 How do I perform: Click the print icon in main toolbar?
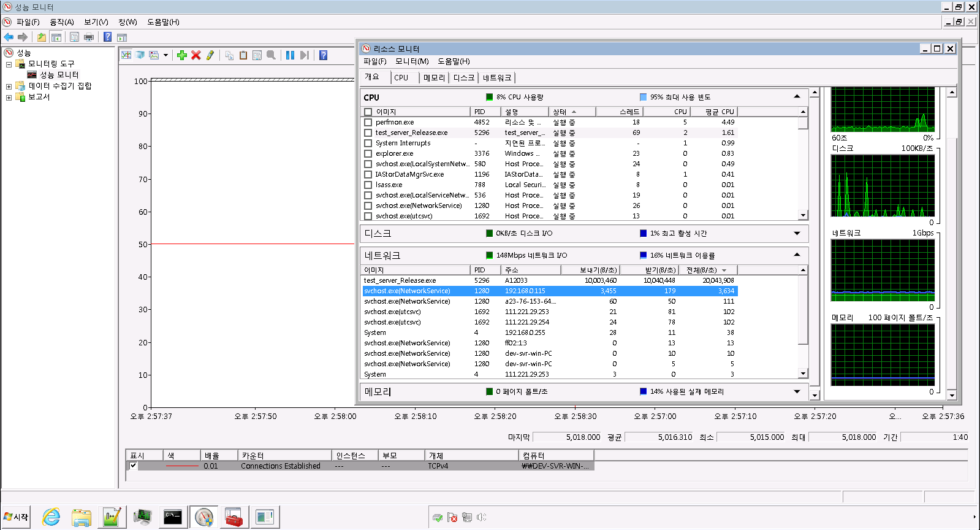(x=89, y=37)
